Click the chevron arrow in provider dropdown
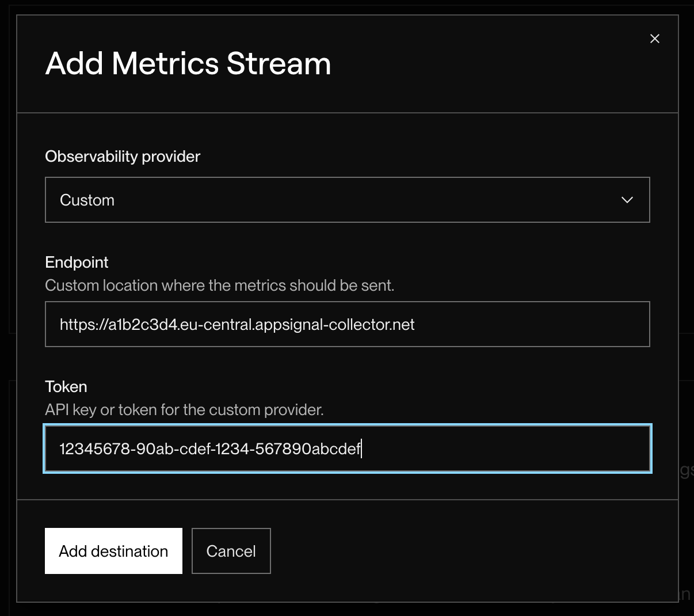This screenshot has height=616, width=694. [627, 200]
